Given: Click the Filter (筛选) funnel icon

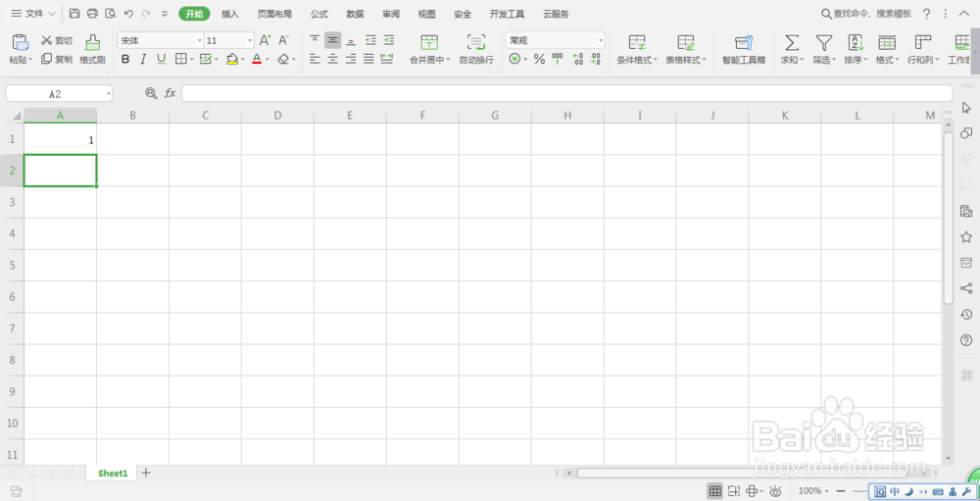Looking at the screenshot, I should click(x=824, y=42).
